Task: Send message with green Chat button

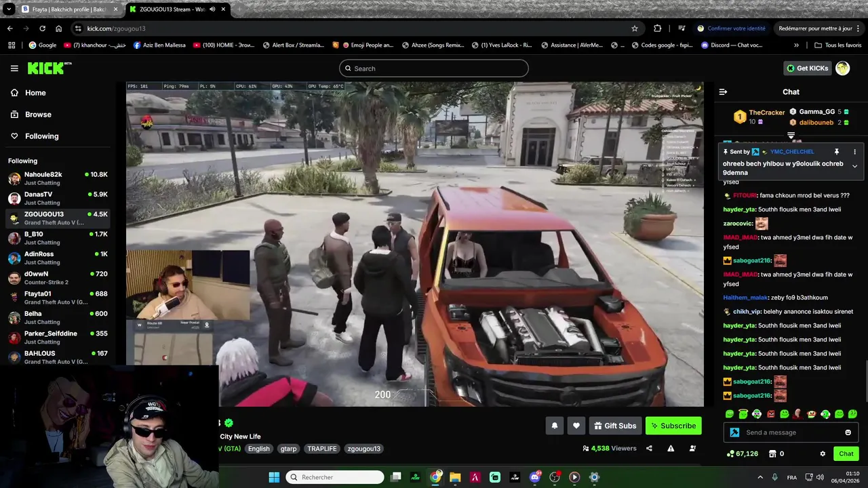Action: tap(846, 453)
